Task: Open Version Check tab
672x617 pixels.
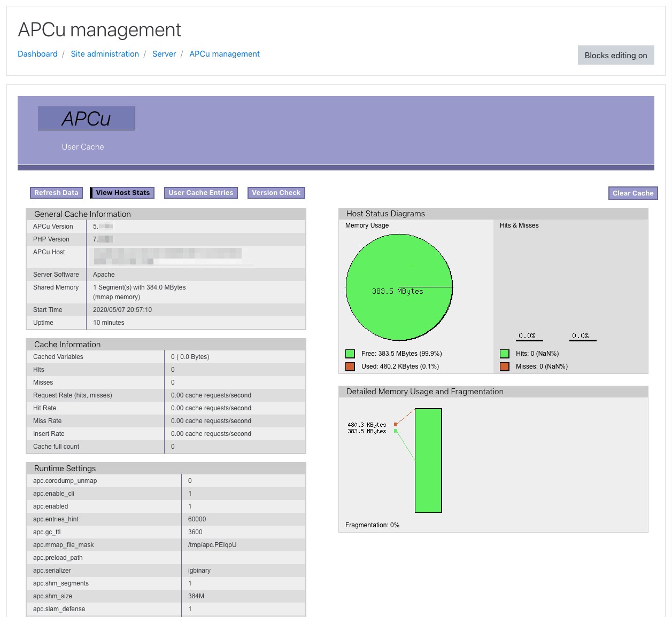Action: click(276, 193)
